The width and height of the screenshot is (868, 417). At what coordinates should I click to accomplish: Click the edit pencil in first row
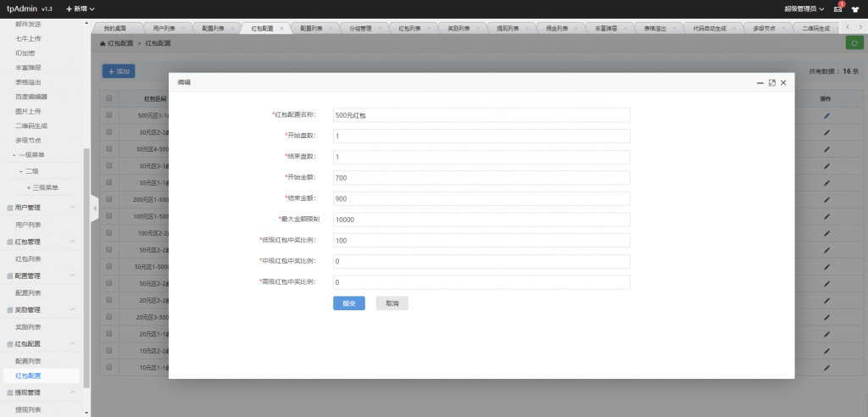(x=826, y=115)
